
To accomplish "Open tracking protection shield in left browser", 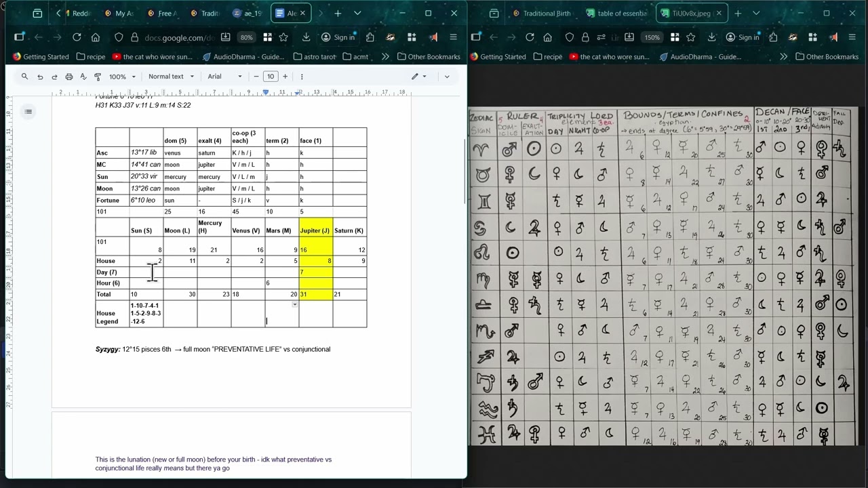I will click(x=119, y=37).
